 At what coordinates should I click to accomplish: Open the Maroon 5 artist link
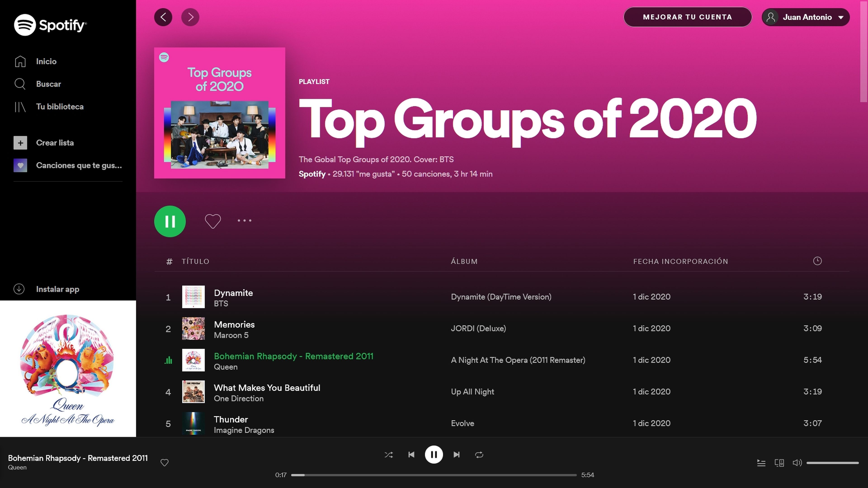click(231, 335)
